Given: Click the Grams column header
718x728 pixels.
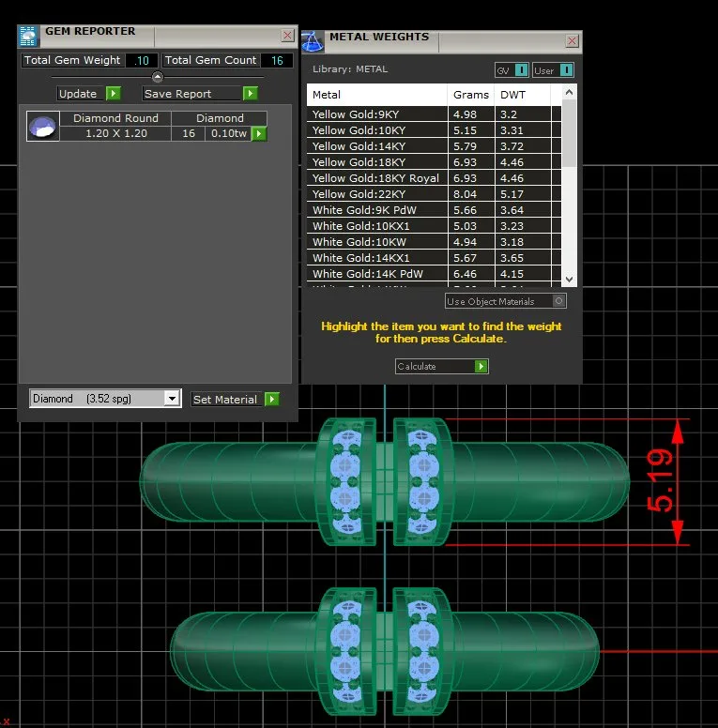Looking at the screenshot, I should click(x=471, y=95).
